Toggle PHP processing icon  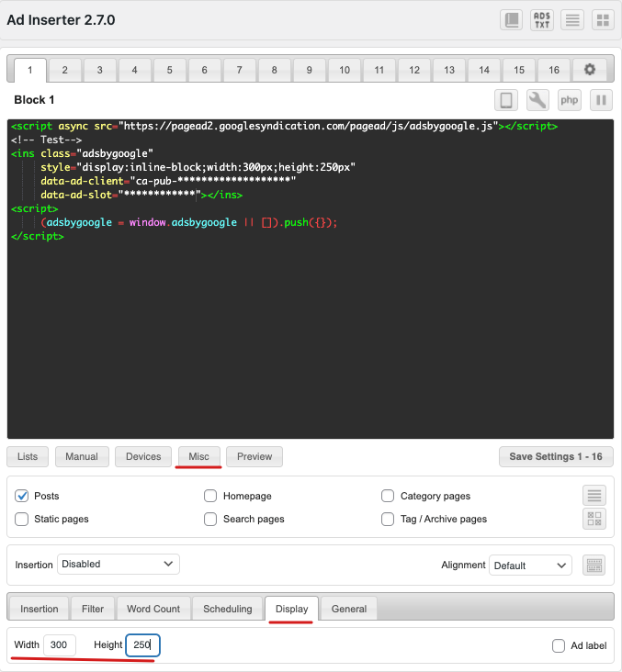569,100
